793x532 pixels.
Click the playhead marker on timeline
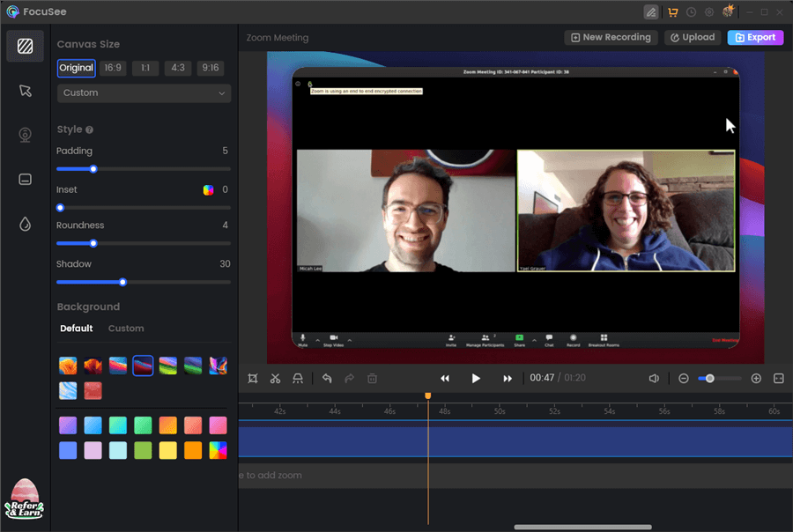[428, 396]
